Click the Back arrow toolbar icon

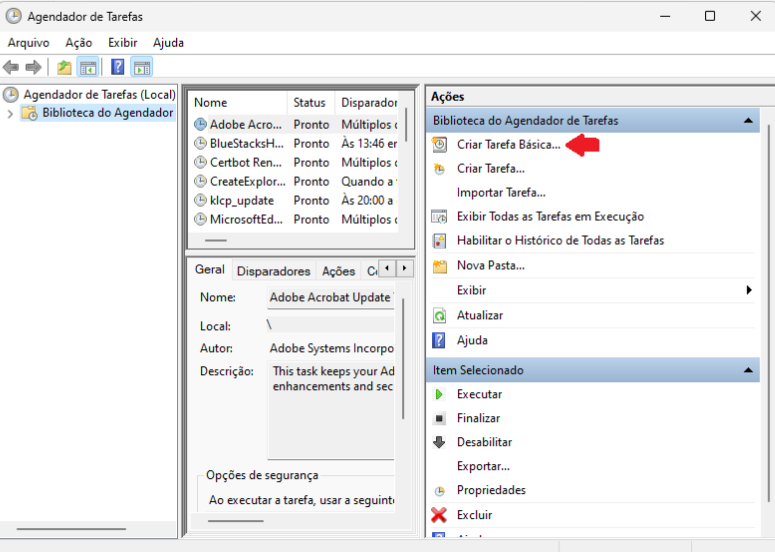point(11,67)
